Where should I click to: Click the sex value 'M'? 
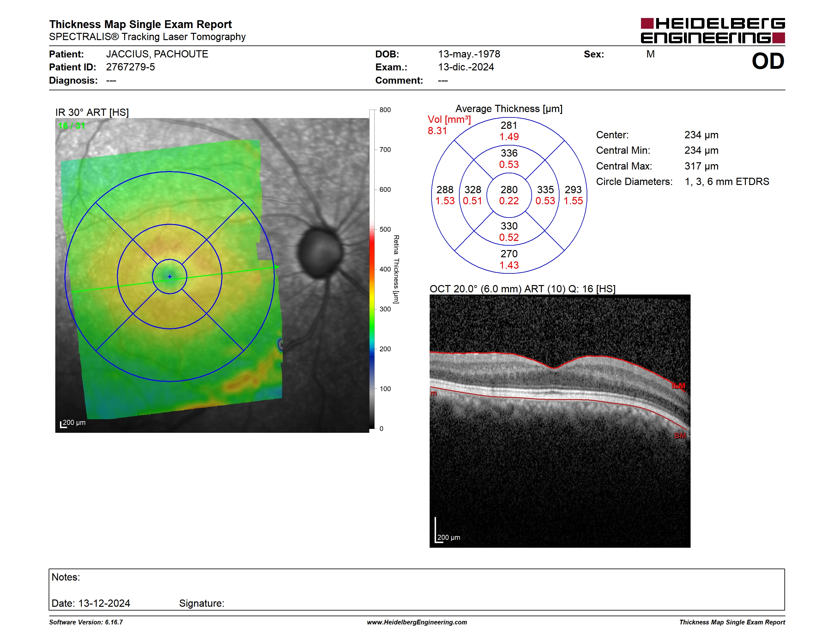tap(650, 54)
